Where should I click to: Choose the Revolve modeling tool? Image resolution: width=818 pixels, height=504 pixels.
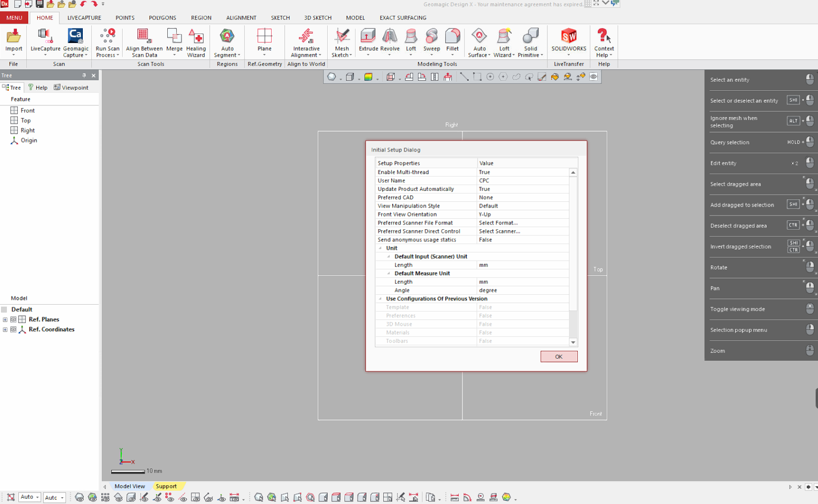(390, 41)
